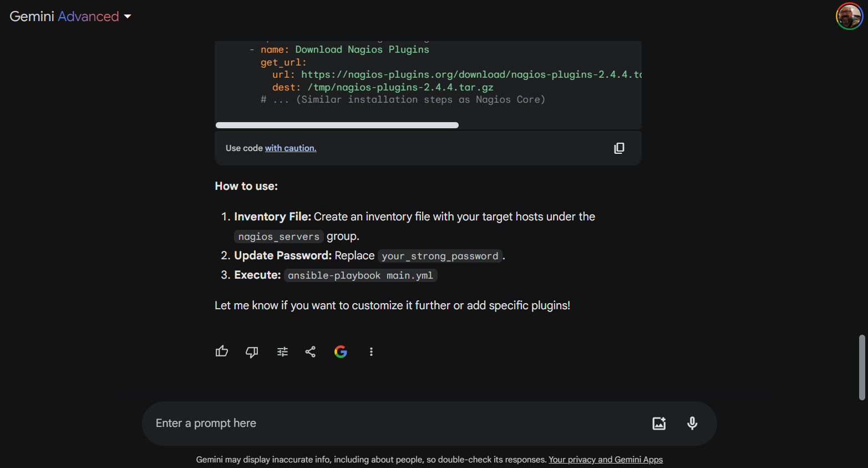The height and width of the screenshot is (468, 868).
Task: Open the three-dot more options menu
Action: click(371, 351)
